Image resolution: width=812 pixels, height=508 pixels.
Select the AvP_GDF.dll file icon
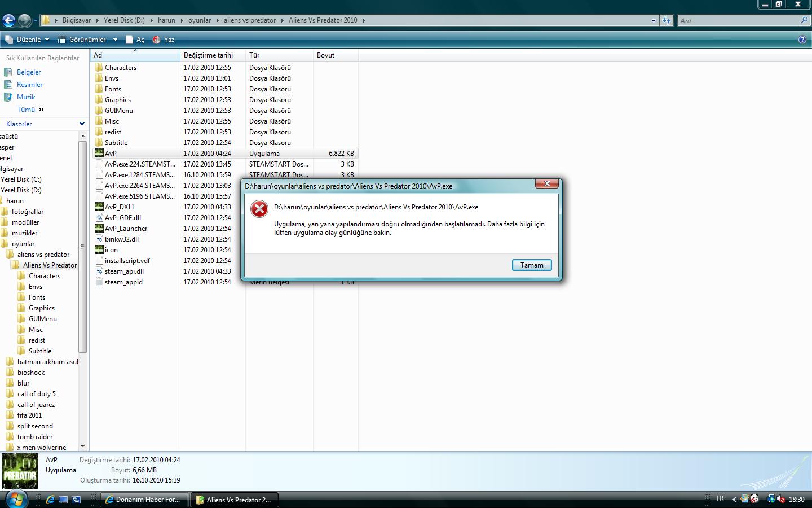point(99,217)
